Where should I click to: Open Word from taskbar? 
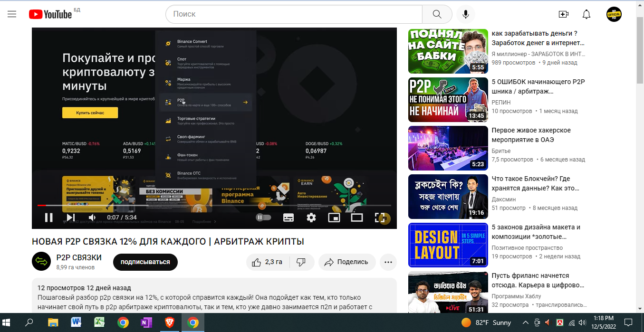(76, 323)
